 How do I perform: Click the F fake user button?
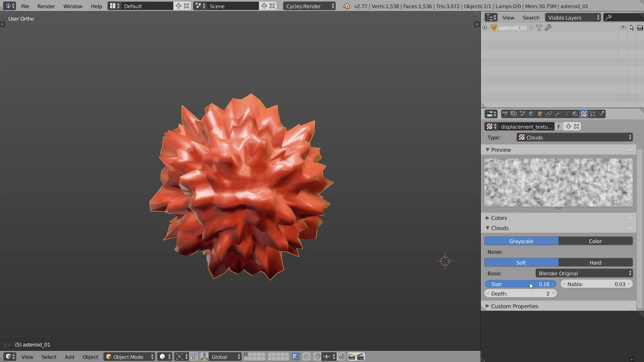[559, 126]
